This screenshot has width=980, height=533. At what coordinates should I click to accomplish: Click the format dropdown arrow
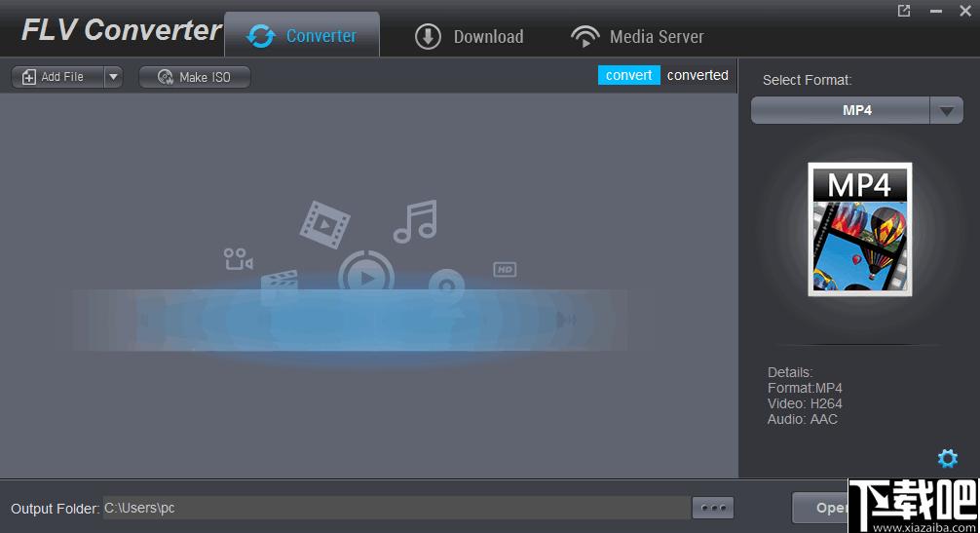click(946, 111)
